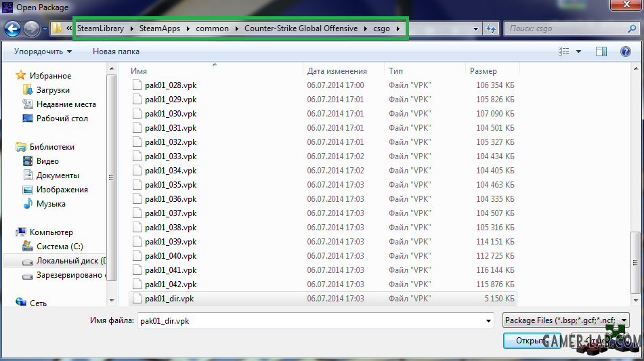The width and height of the screenshot is (644, 361).
Task: Select Избранное in navigation pane
Action: [x=50, y=76]
